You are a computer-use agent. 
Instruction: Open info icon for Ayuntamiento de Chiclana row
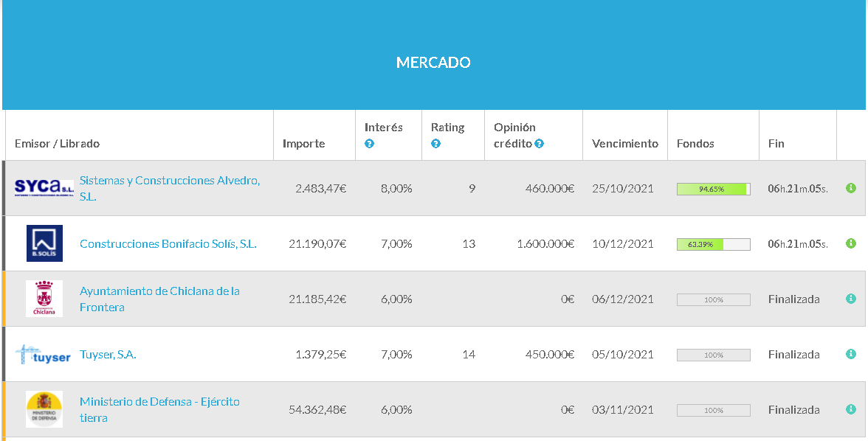click(851, 299)
